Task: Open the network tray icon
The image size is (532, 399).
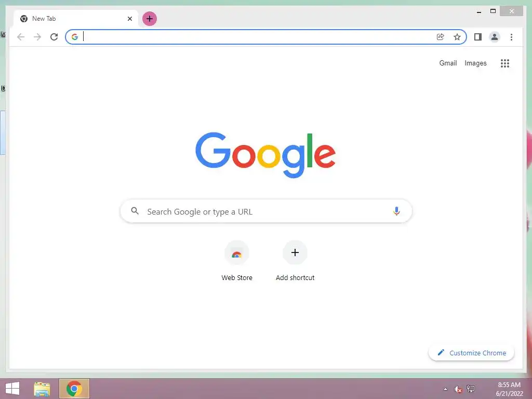Action: (x=471, y=389)
